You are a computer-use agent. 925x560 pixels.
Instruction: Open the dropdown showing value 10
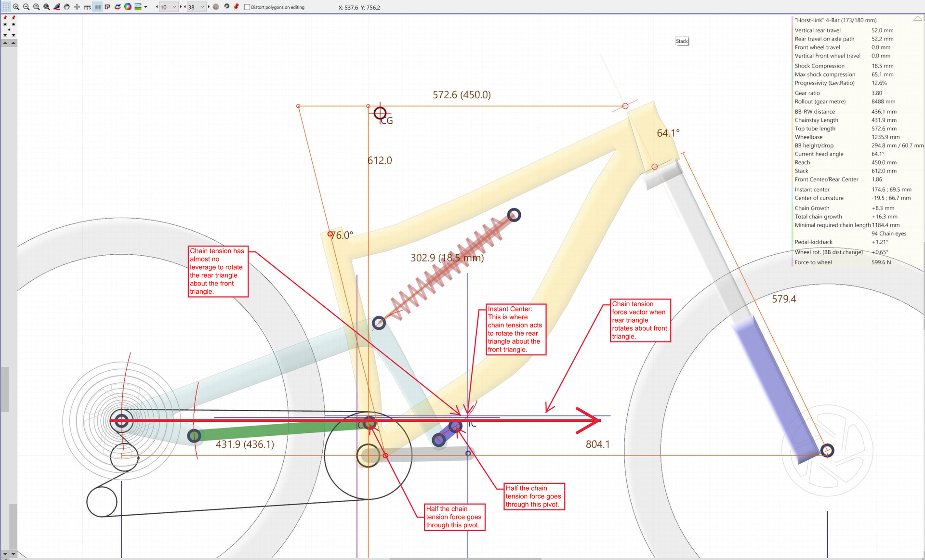[x=174, y=7]
